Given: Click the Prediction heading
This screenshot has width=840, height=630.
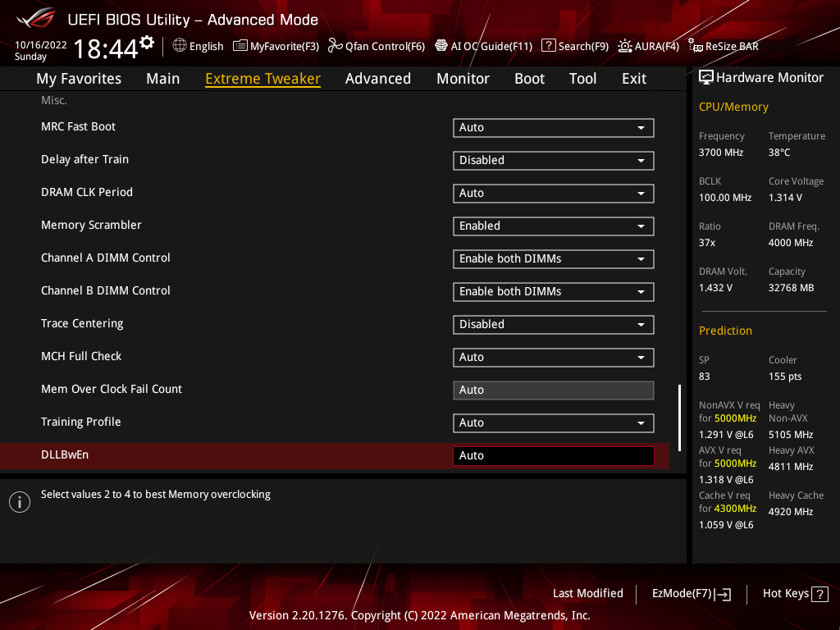Looking at the screenshot, I should (725, 331).
